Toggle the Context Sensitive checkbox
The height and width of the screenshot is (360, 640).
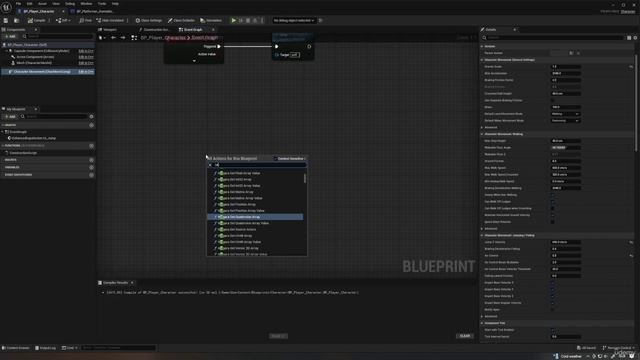pos(276,158)
